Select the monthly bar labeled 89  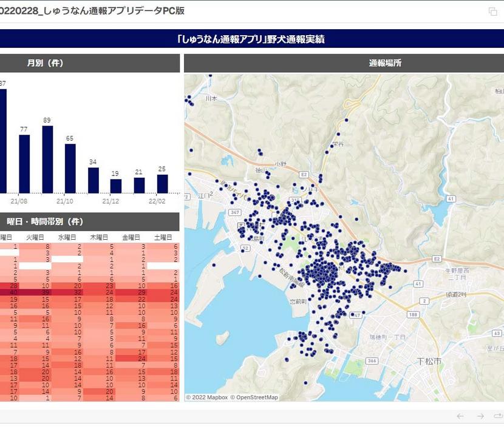pos(47,159)
